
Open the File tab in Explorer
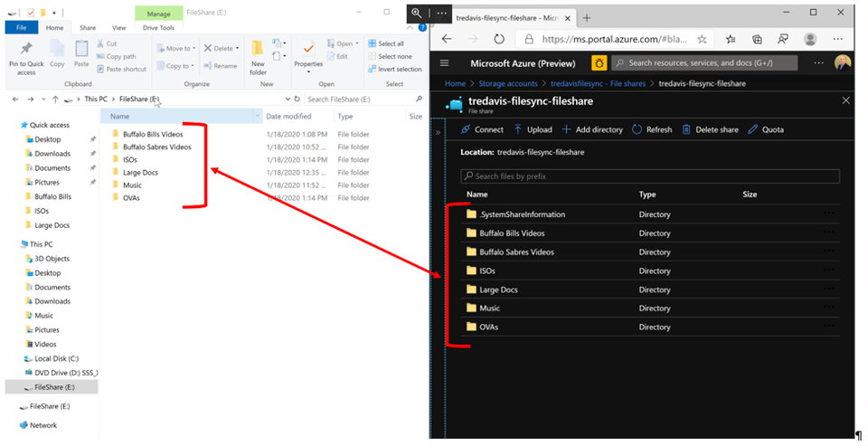(21, 28)
